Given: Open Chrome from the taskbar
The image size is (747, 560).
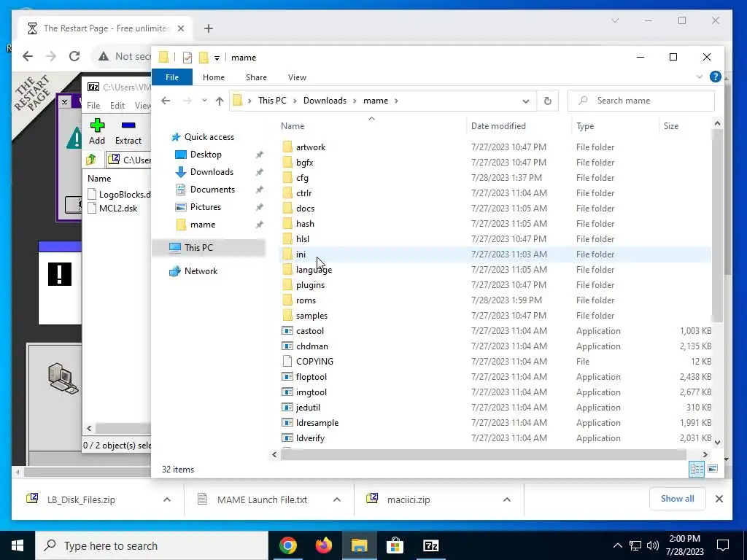Looking at the screenshot, I should (x=287, y=545).
